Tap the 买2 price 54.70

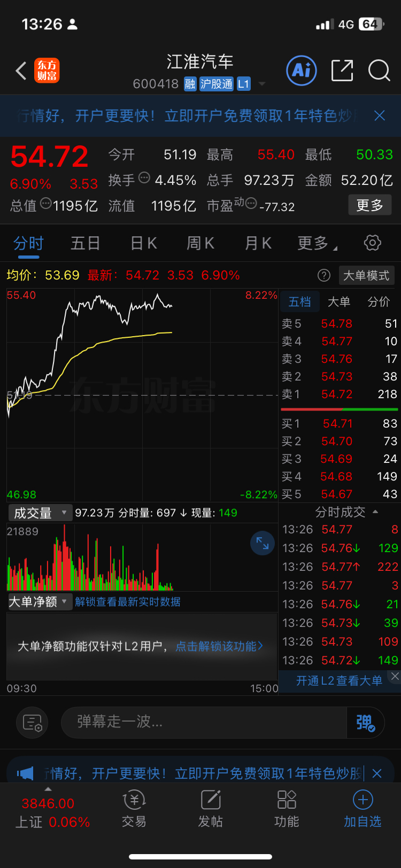(x=337, y=441)
